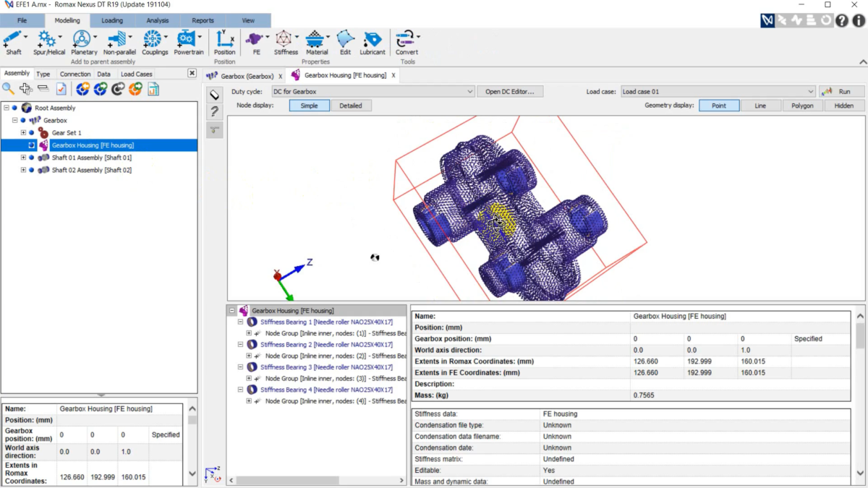This screenshot has width=868, height=488.
Task: Collapse the Gearbox tree node
Action: point(15,121)
